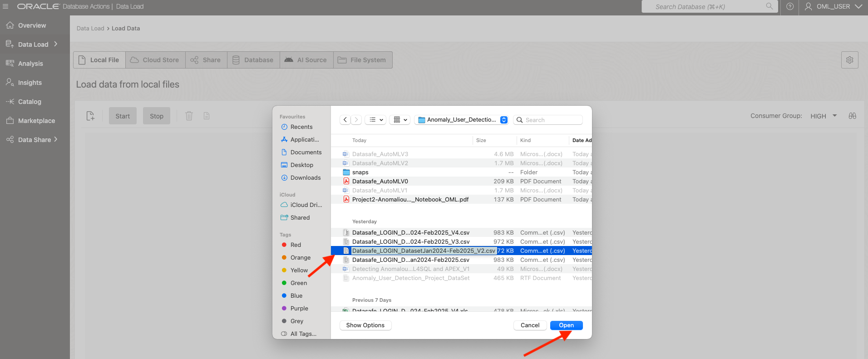The image size is (868, 359).
Task: Click the document report icon after trash
Action: (207, 116)
